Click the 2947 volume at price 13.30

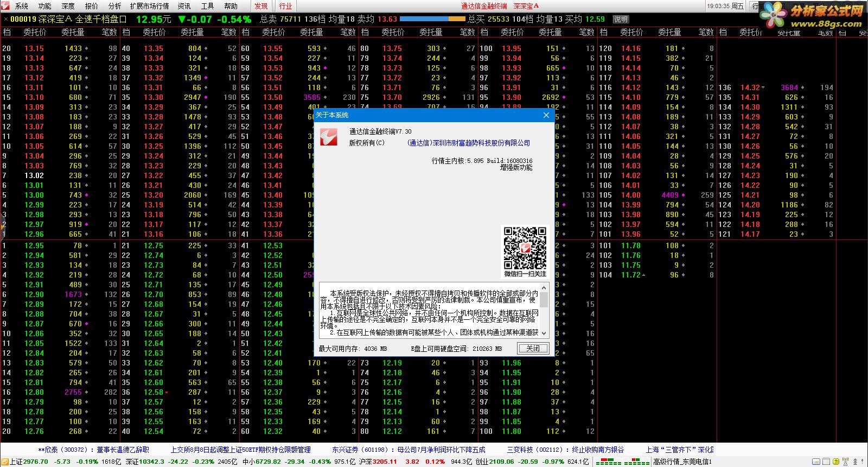(x=192, y=97)
